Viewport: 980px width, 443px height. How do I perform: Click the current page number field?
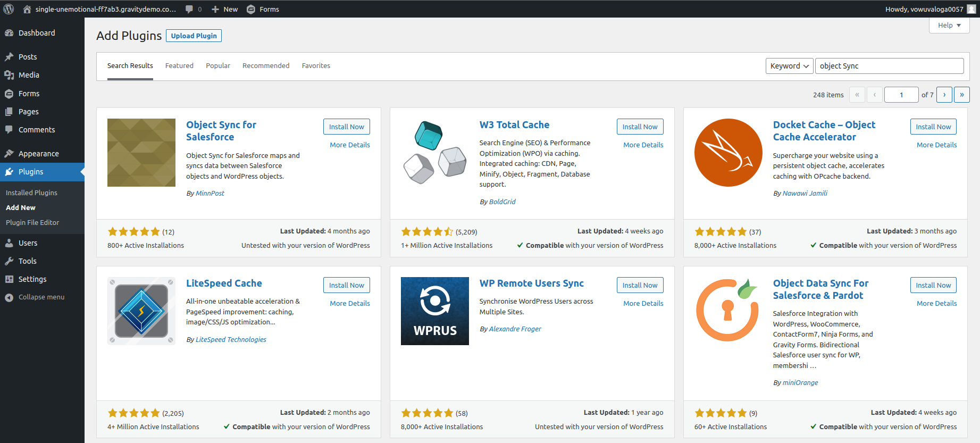click(x=901, y=95)
